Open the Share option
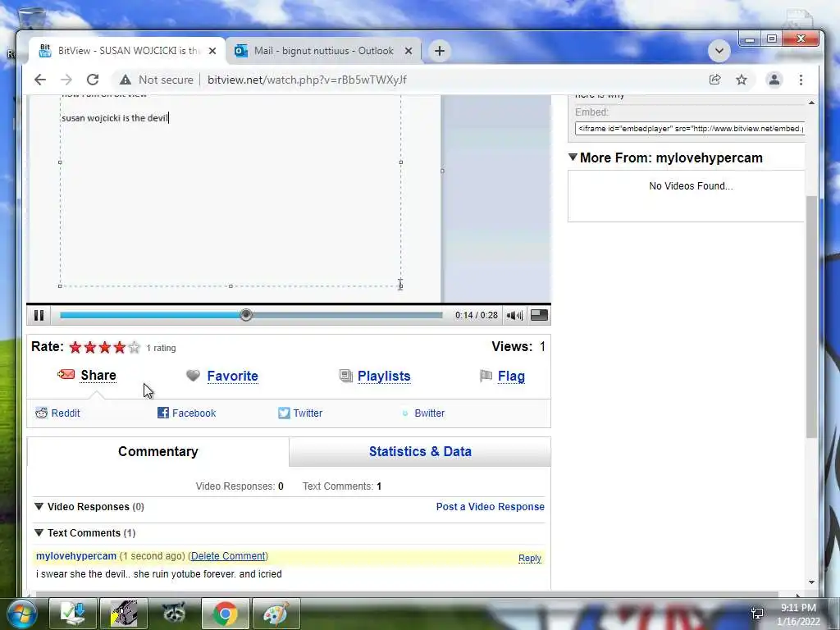This screenshot has width=840, height=630. 98,376
